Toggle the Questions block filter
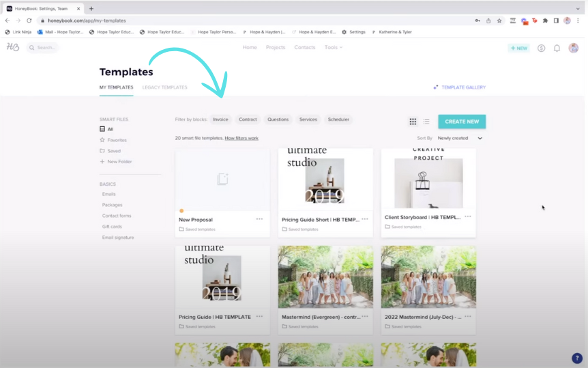The width and height of the screenshot is (588, 368). click(278, 119)
